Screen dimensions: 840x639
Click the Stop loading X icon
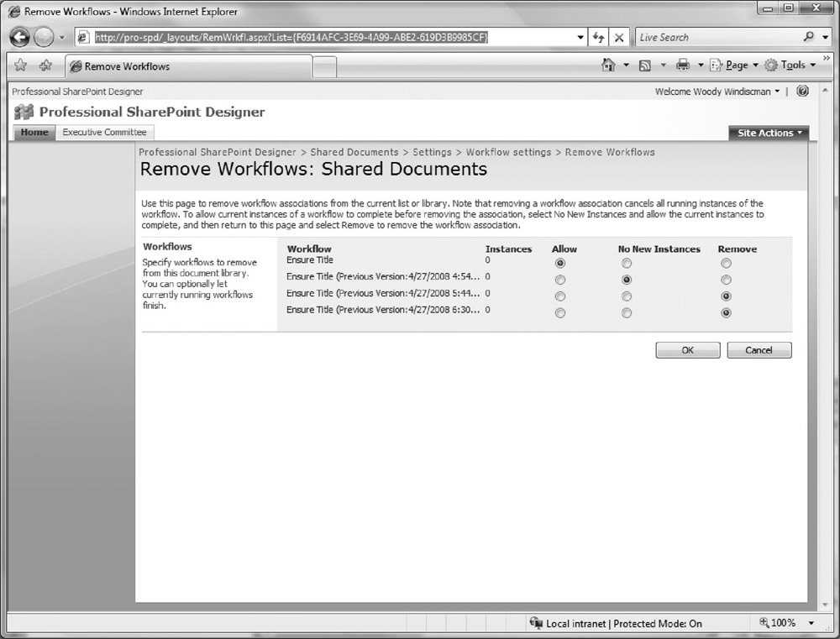pyautogui.click(x=619, y=38)
